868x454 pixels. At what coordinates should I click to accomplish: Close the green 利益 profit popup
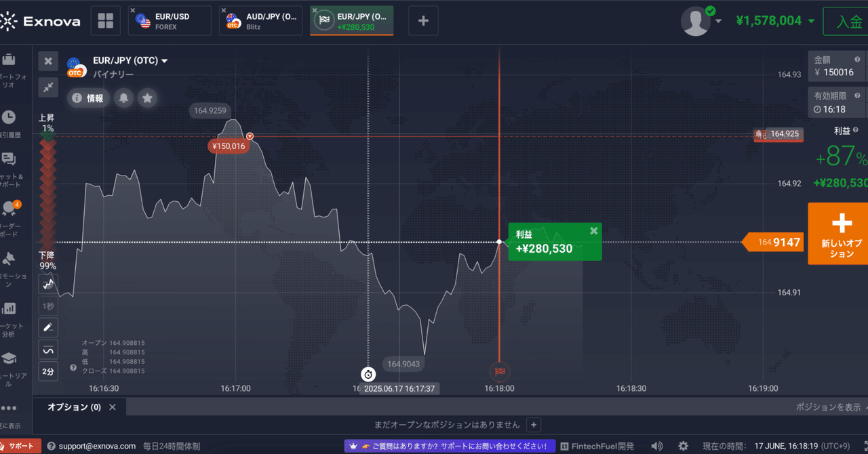click(594, 231)
